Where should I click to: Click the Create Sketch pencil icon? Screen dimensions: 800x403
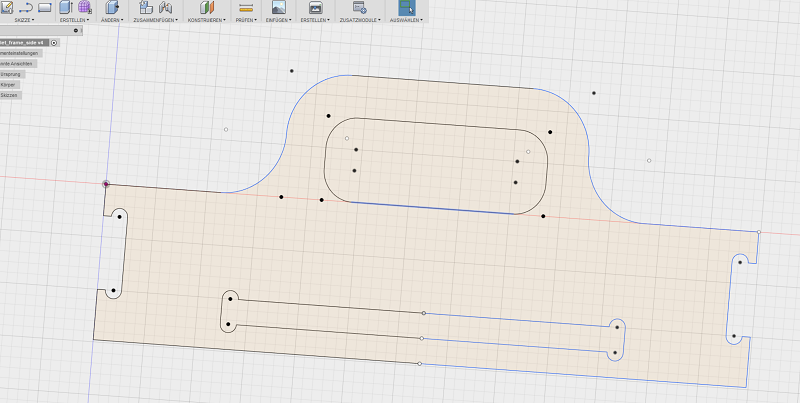pyautogui.click(x=9, y=7)
